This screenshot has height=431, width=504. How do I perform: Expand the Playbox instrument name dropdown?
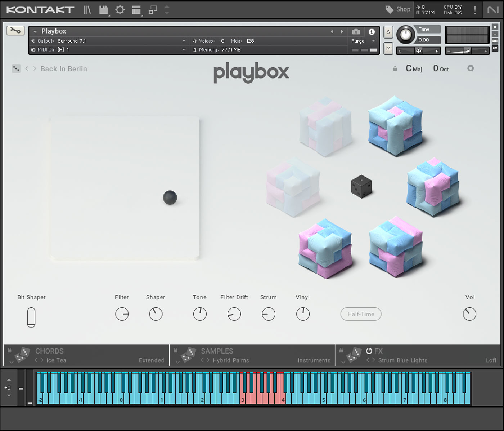tap(35, 32)
